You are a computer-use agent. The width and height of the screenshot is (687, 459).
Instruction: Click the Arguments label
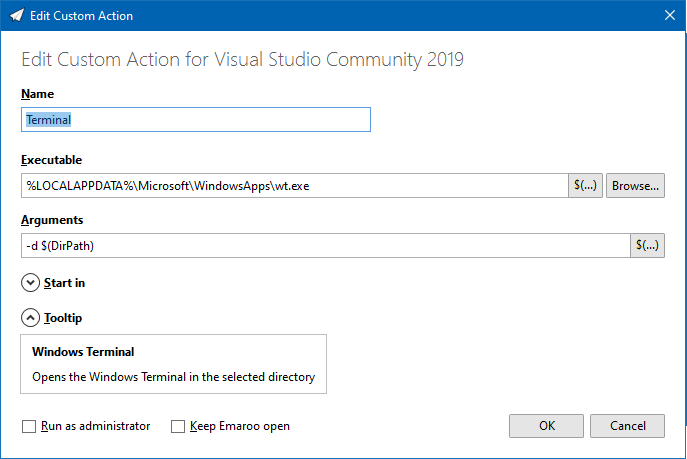coord(52,220)
